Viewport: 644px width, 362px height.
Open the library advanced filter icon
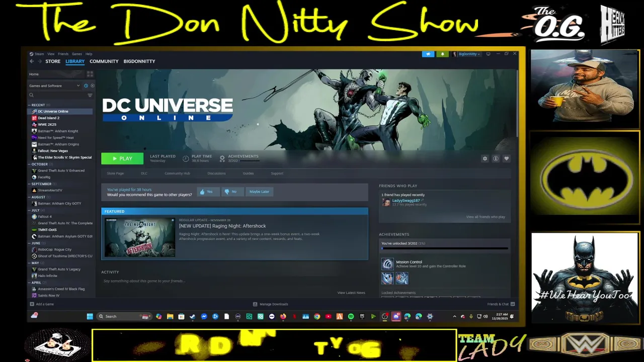(x=90, y=95)
